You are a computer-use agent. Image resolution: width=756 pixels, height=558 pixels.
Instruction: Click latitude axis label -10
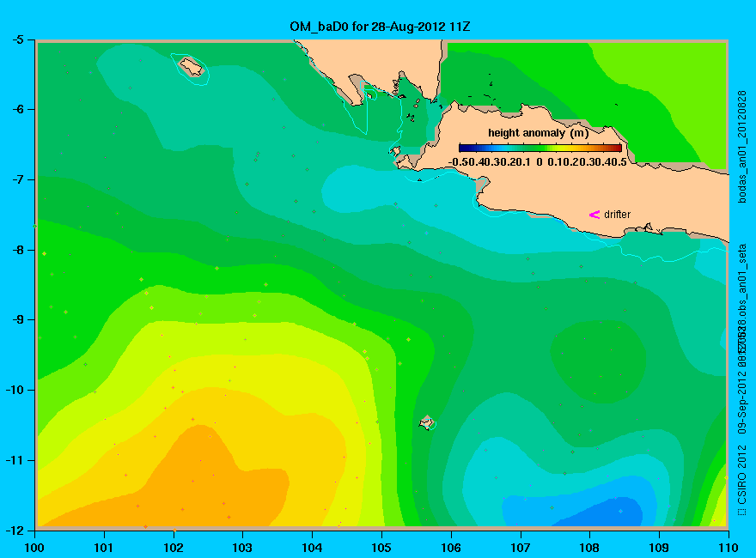[15, 390]
